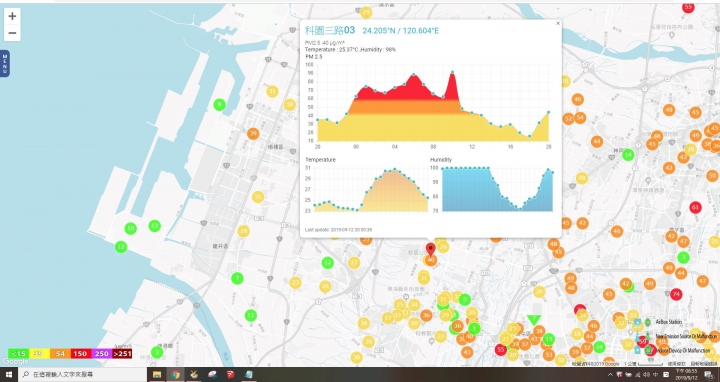This screenshot has height=382, width=720.
Task: Zoom in the map with plus button
Action: tap(12, 16)
